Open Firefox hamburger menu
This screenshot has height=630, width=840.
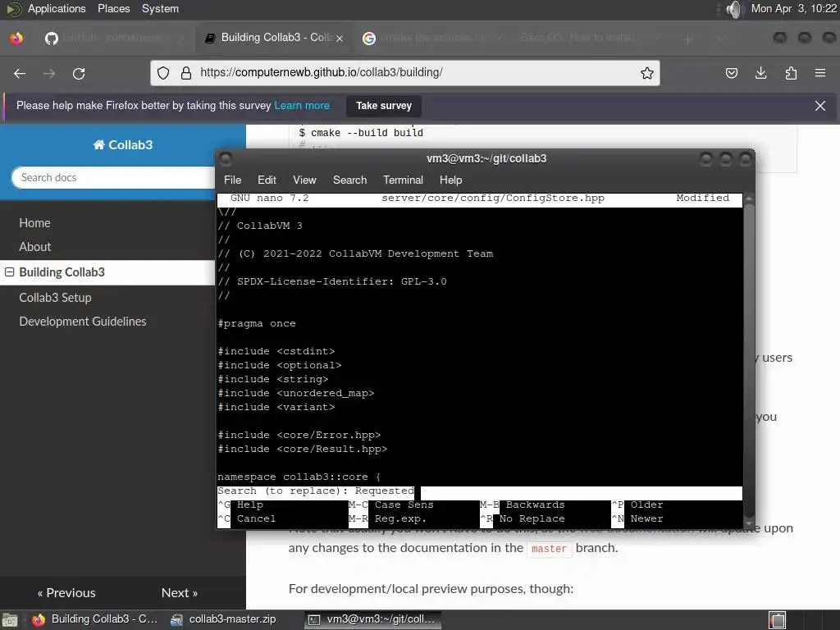820,73
